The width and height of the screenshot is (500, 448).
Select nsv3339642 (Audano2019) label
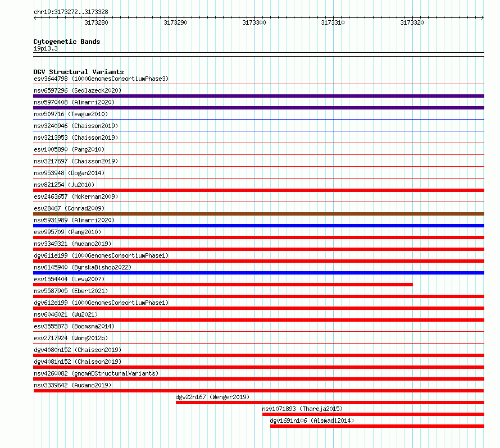pos(72,385)
